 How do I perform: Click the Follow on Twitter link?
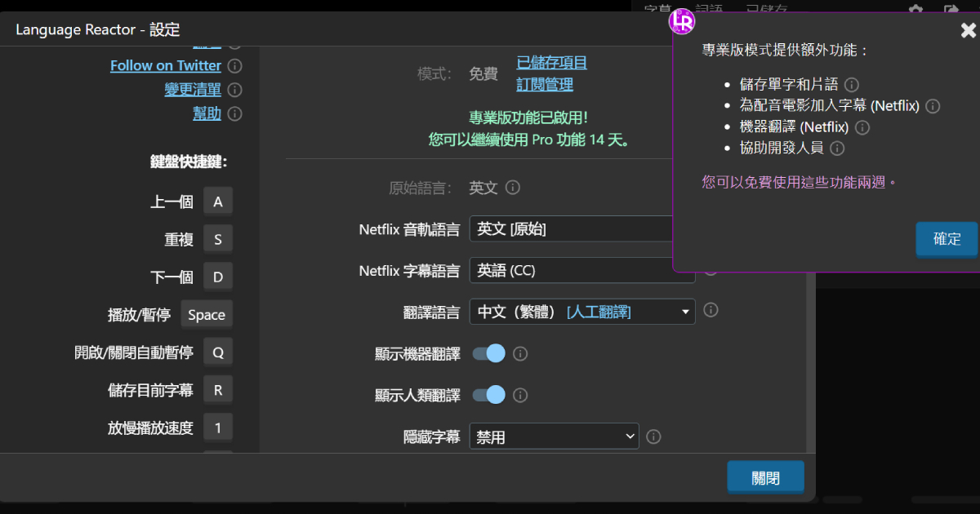click(x=166, y=65)
